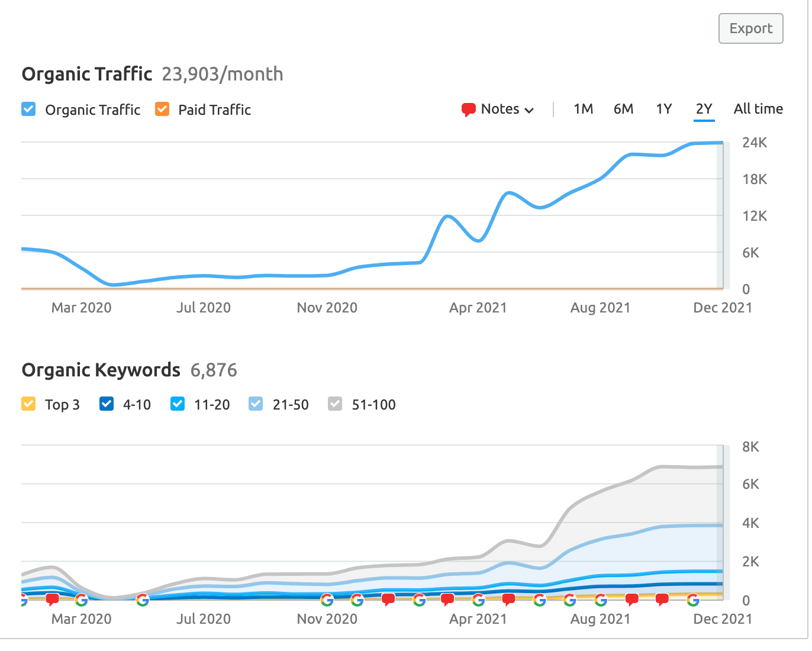Viewport: 812px width, 651px height.
Task: Open the red note right after Aug 2021 Google marker
Action: coord(632,600)
